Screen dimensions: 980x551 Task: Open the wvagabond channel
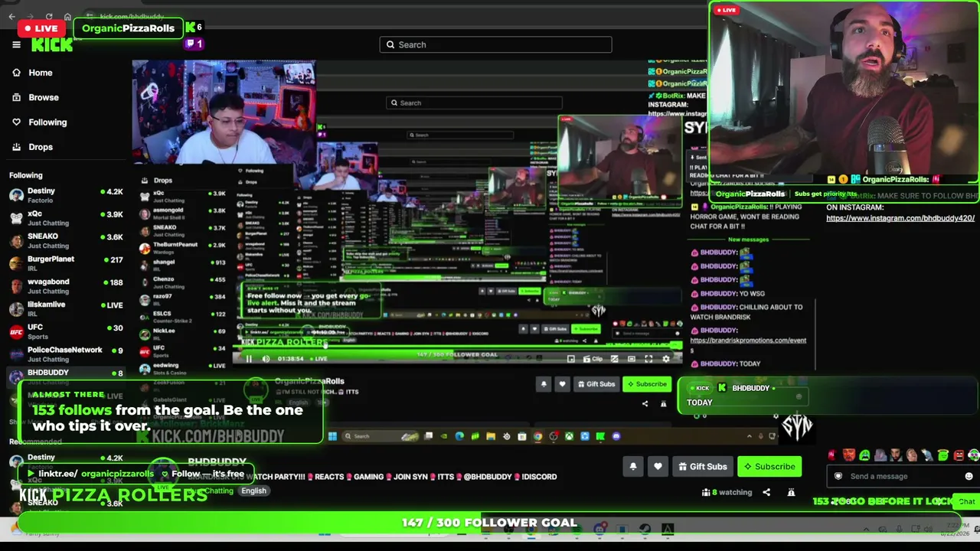click(66, 286)
